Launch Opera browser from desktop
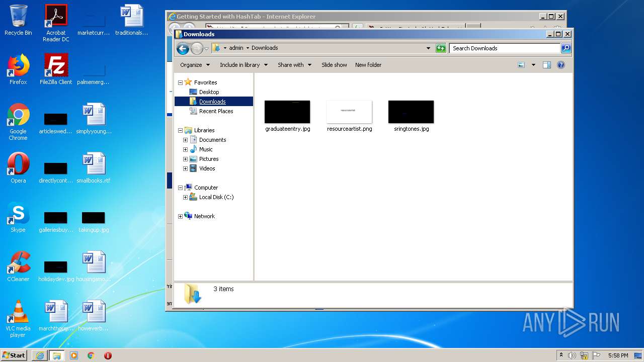Screen dimensions: 644x362 pyautogui.click(x=18, y=168)
